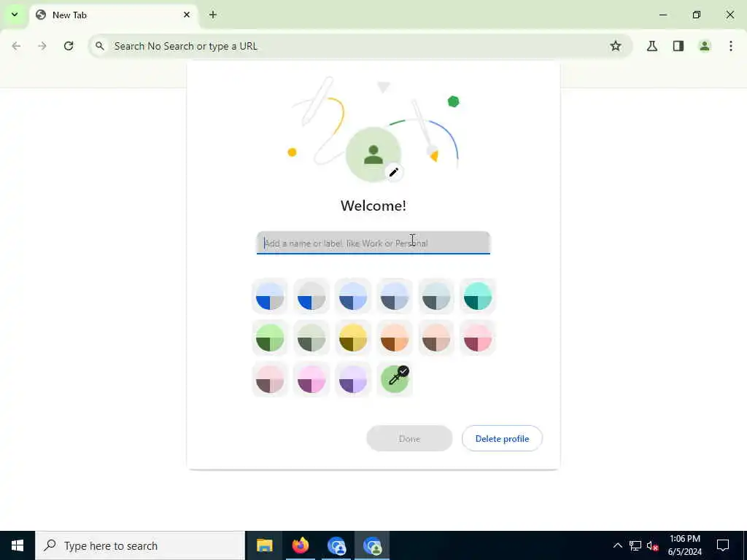Viewport: 747px width, 560px height.
Task: Open Chrome Labs flask icon
Action: (x=652, y=46)
